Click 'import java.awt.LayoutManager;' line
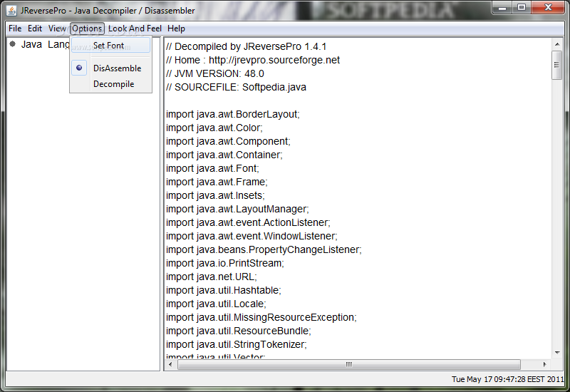The height and width of the screenshot is (392, 570). [237, 209]
